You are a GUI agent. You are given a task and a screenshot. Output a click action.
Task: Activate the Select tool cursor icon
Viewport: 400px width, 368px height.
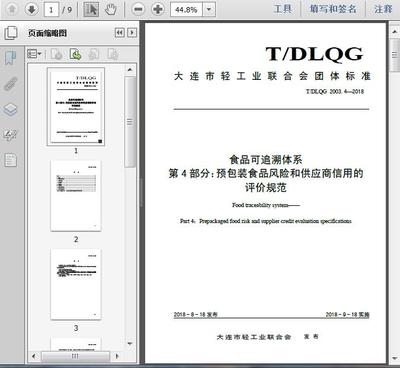91,9
